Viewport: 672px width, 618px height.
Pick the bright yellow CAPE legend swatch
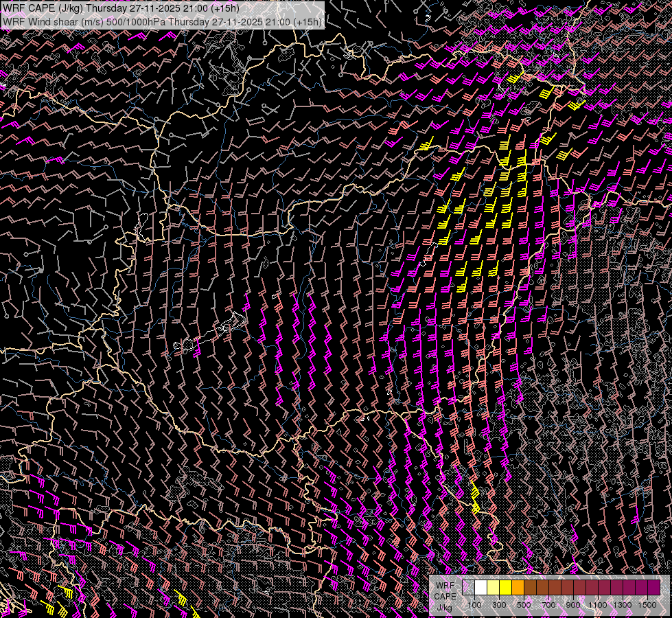coord(505,588)
